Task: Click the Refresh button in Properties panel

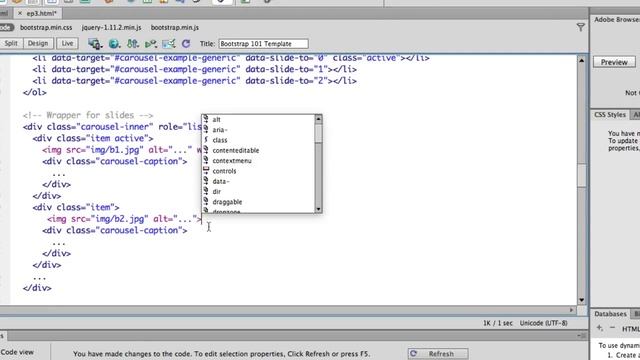Action: pos(438,353)
